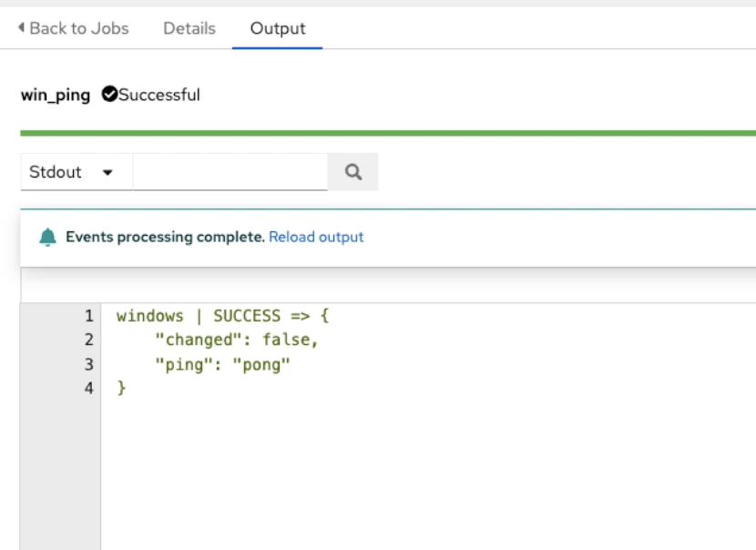756x550 pixels.
Task: Open the Stdout filter dropdown
Action: pos(77,172)
